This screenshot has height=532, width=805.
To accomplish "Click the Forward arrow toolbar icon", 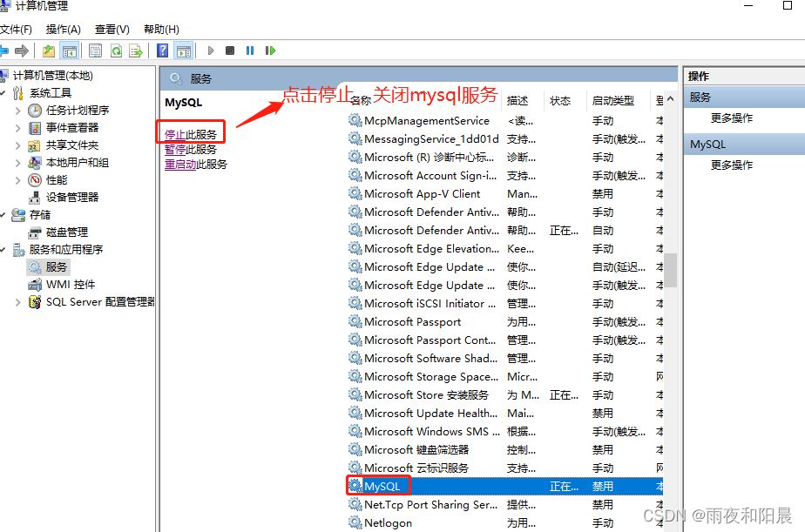I will pos(22,51).
